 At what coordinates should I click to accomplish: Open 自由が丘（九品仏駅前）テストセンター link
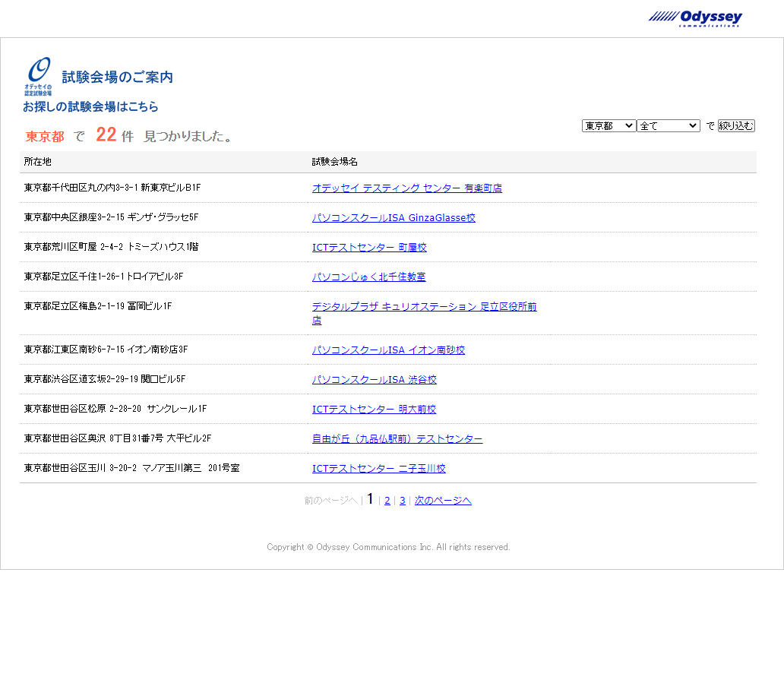(397, 438)
